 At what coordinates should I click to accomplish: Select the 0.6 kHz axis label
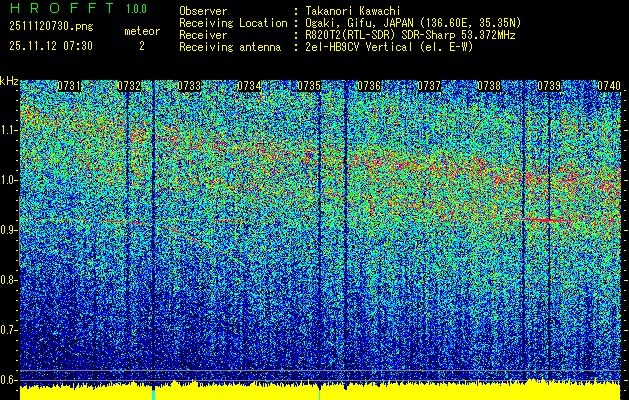point(9,379)
